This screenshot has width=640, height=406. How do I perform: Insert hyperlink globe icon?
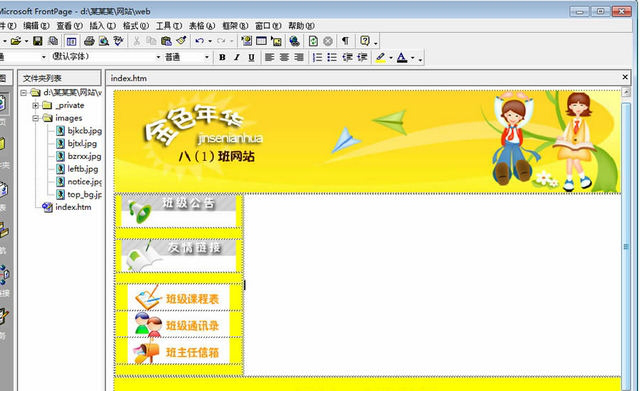(294, 41)
